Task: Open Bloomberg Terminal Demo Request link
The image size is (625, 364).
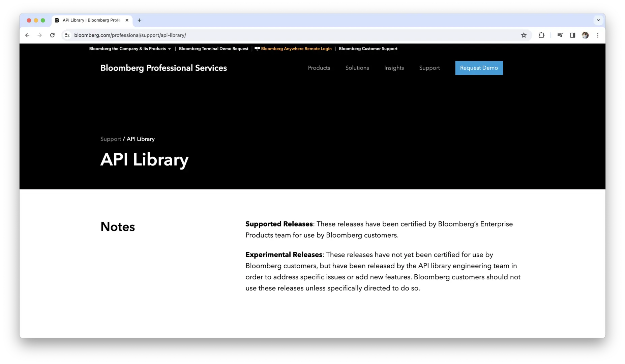Action: point(213,49)
